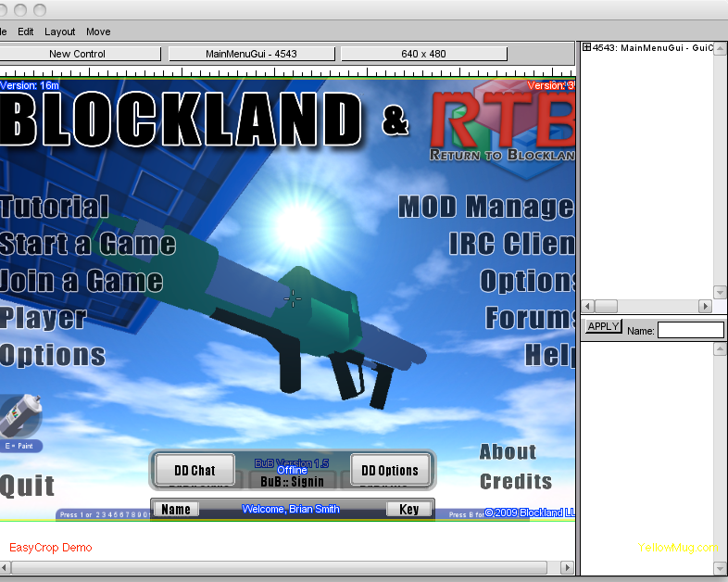This screenshot has height=582, width=728.
Task: Open the MainMenuGui - 4543 selector
Action: tap(251, 54)
